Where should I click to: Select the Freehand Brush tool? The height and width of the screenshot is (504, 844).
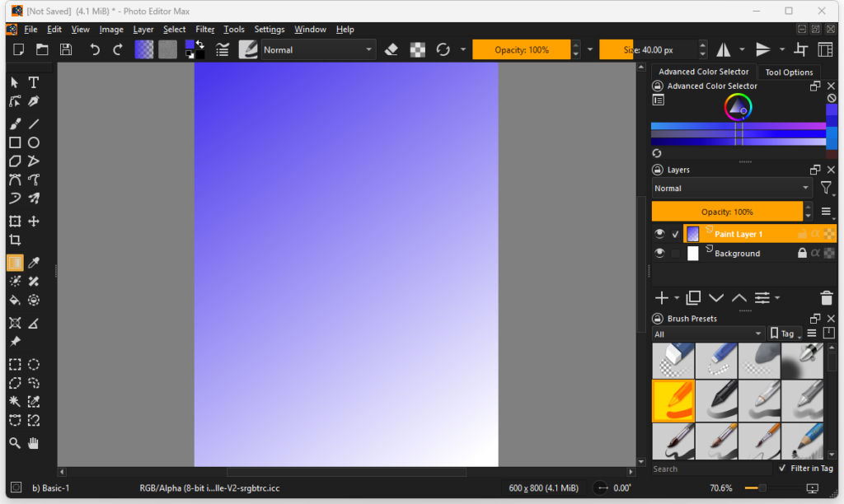tap(15, 124)
